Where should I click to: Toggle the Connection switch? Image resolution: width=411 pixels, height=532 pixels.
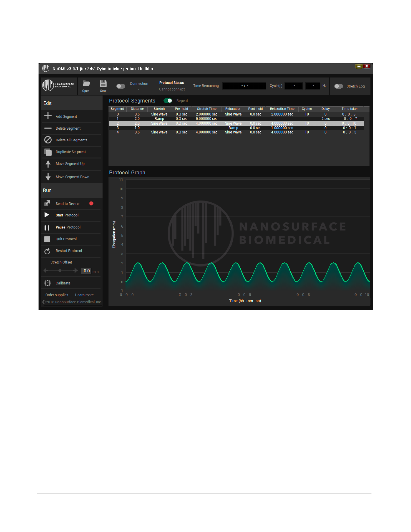(x=121, y=86)
